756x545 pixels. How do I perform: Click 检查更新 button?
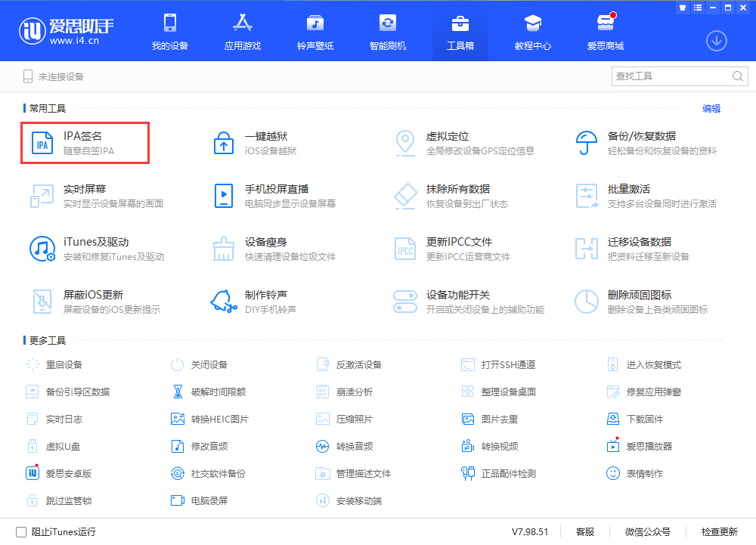coord(720,531)
